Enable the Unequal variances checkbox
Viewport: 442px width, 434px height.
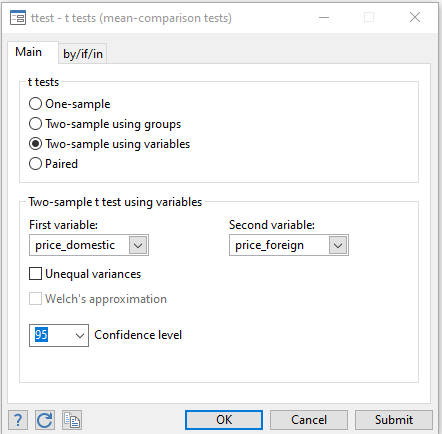pos(35,274)
